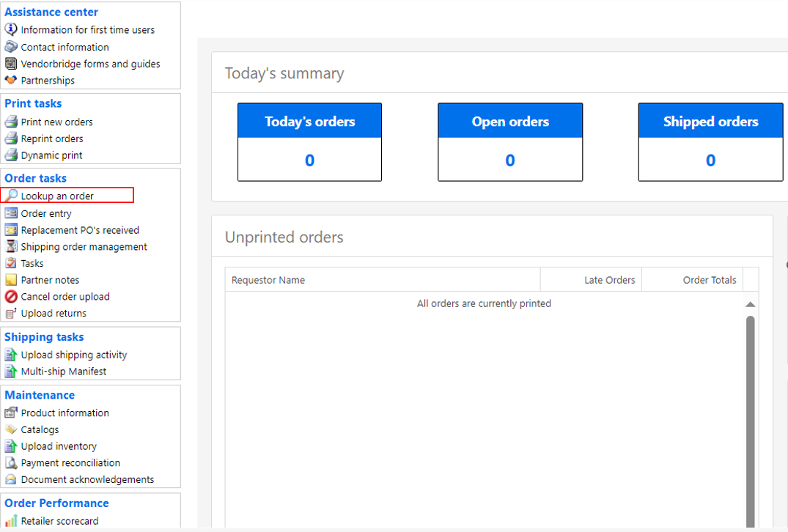Click the Retailer scorecard bar chart icon

(11, 521)
